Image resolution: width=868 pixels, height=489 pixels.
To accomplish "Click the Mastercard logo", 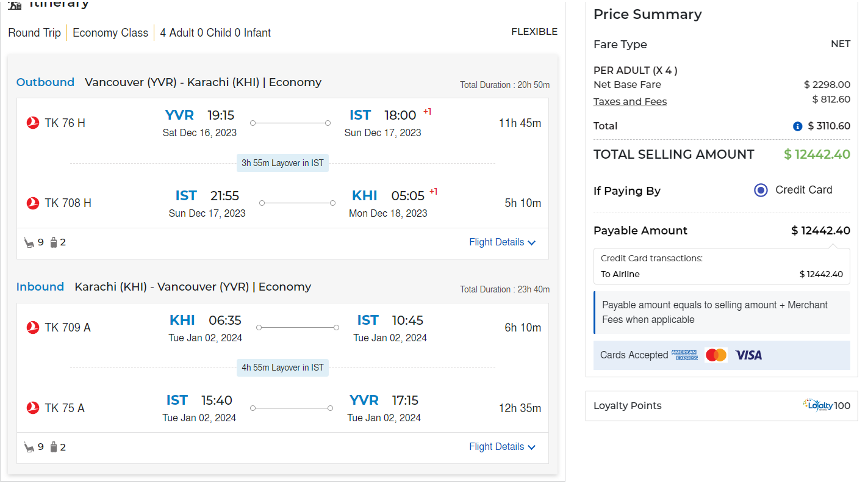I will click(716, 355).
